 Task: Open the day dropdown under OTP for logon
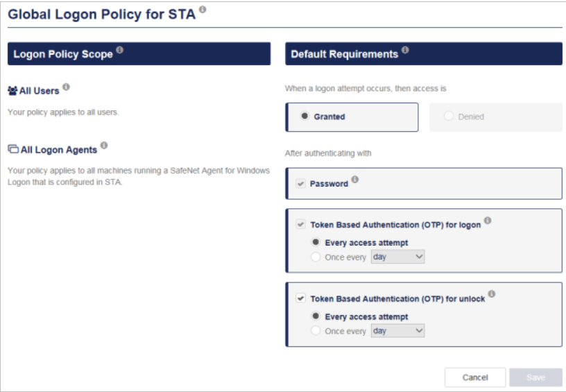click(397, 257)
